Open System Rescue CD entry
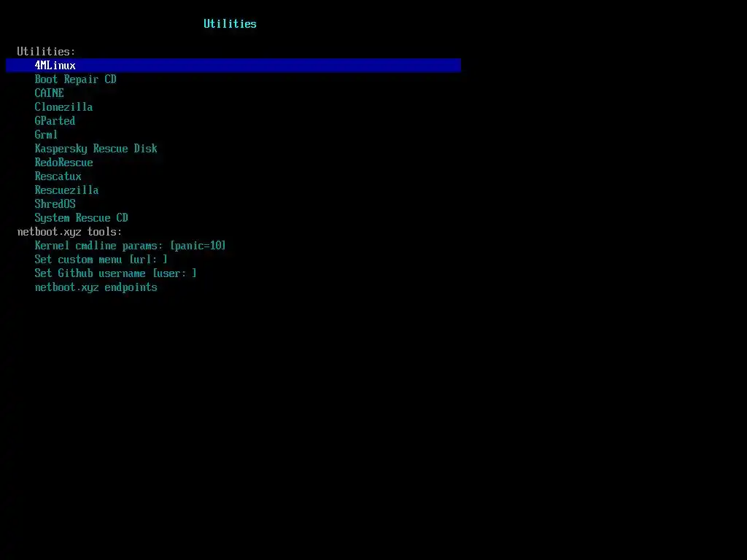This screenshot has height=560, width=747. pyautogui.click(x=81, y=217)
